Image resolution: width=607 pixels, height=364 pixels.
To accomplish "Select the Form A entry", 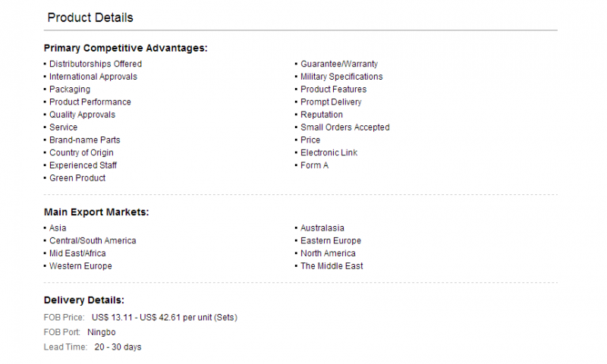I will [314, 165].
